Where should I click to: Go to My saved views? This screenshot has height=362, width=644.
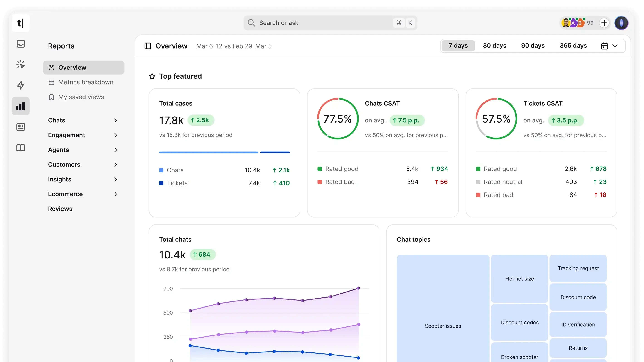click(81, 97)
